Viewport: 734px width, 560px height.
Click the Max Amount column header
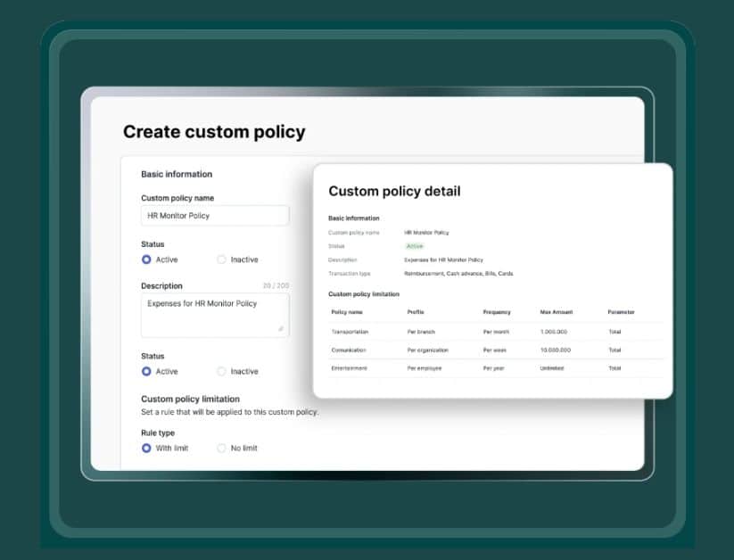click(557, 312)
